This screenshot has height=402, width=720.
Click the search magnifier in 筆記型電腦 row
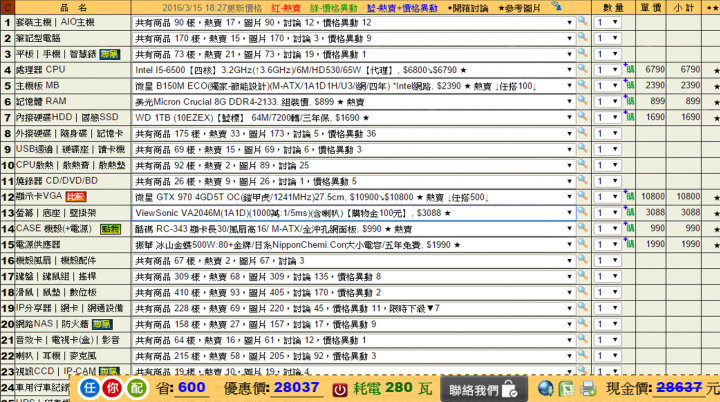[x=582, y=37]
